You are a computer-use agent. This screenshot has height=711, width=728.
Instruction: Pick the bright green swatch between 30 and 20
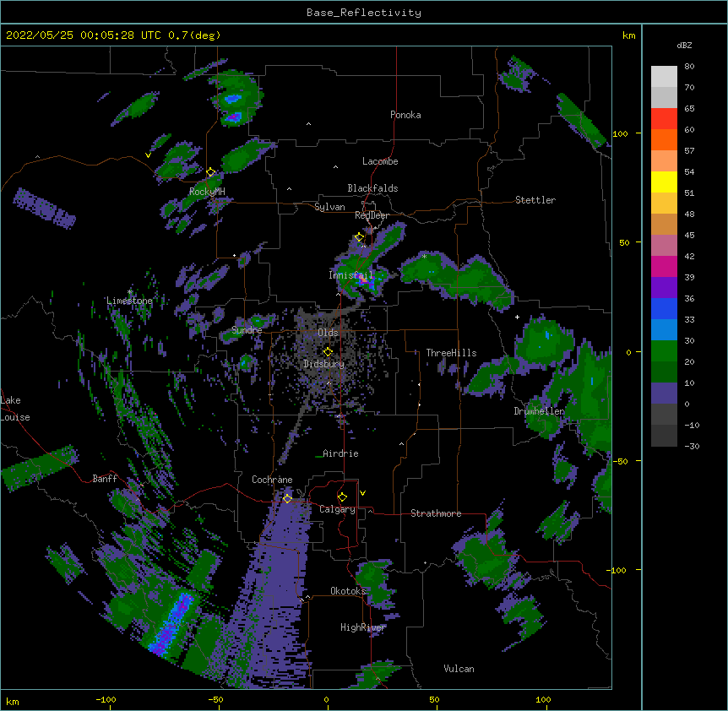coord(664,351)
